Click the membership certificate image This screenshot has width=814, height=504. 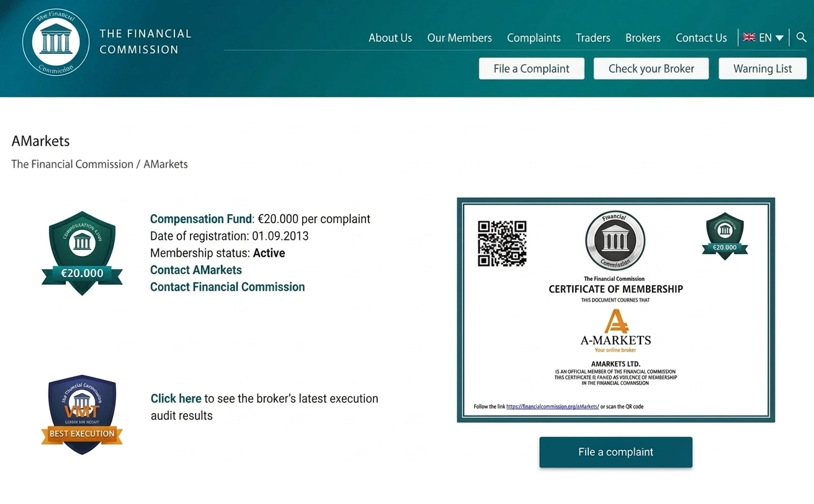(615, 310)
